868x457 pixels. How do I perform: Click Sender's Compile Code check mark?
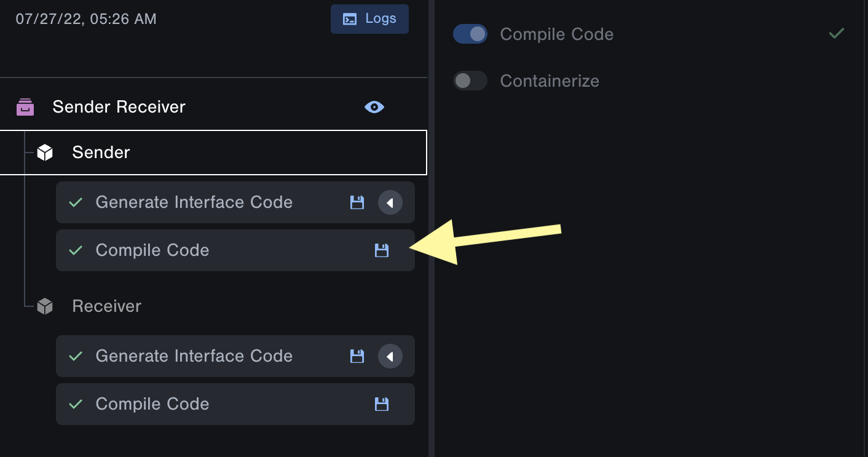tap(76, 250)
